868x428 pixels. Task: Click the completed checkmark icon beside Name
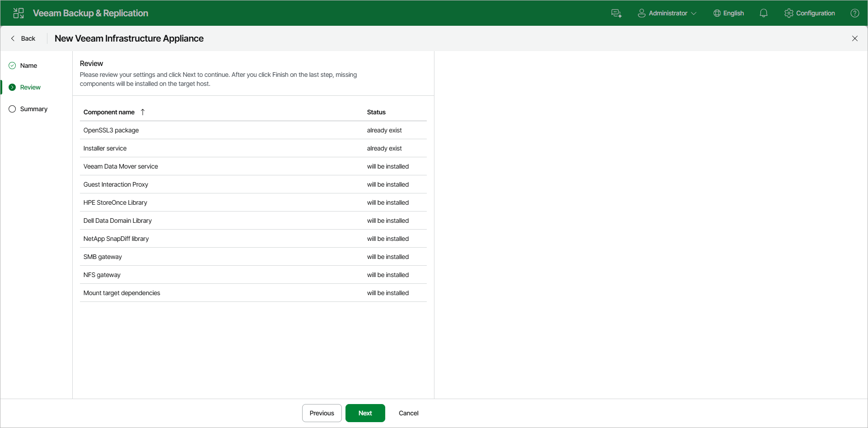(12, 66)
